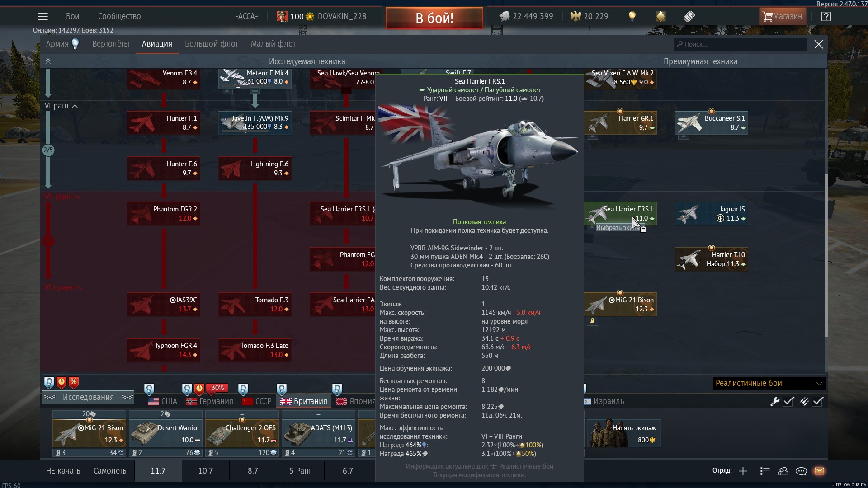This screenshot has height=488, width=868.
Task: Collapse the VII ранг section
Action: (63, 197)
